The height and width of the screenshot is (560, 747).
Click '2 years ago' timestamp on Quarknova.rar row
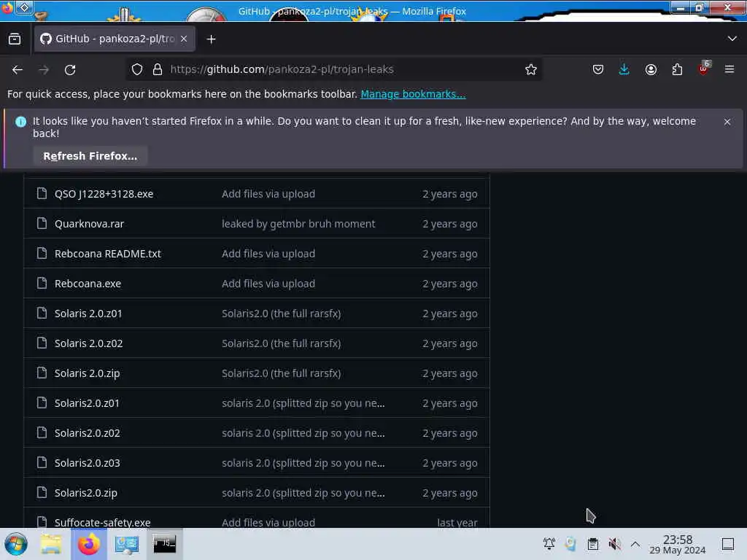pyautogui.click(x=449, y=224)
